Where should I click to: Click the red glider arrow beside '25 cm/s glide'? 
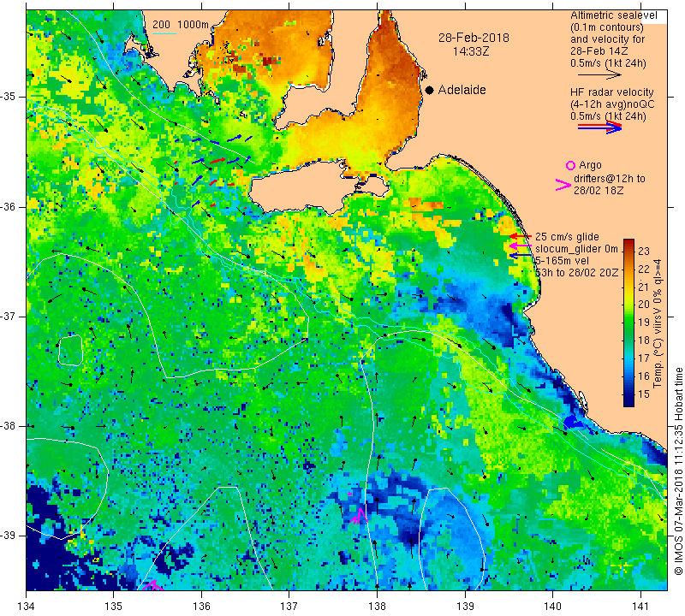pyautogui.click(x=521, y=236)
